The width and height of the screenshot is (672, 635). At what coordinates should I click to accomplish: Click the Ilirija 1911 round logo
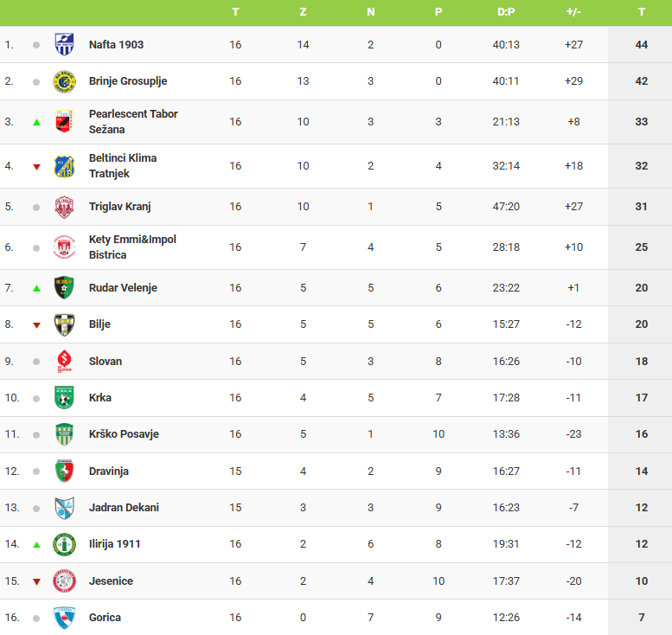coord(64,544)
